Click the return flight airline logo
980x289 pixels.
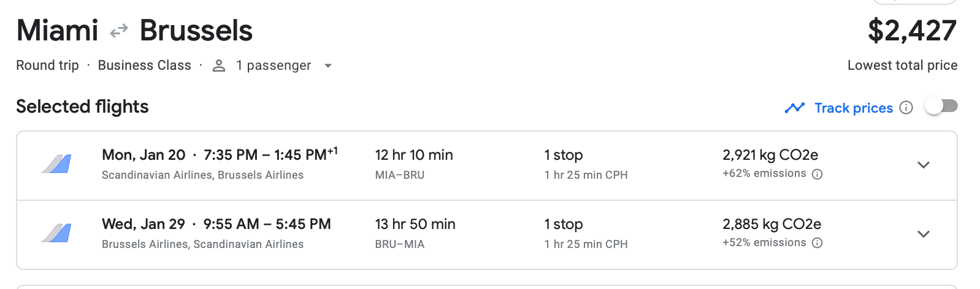56,233
